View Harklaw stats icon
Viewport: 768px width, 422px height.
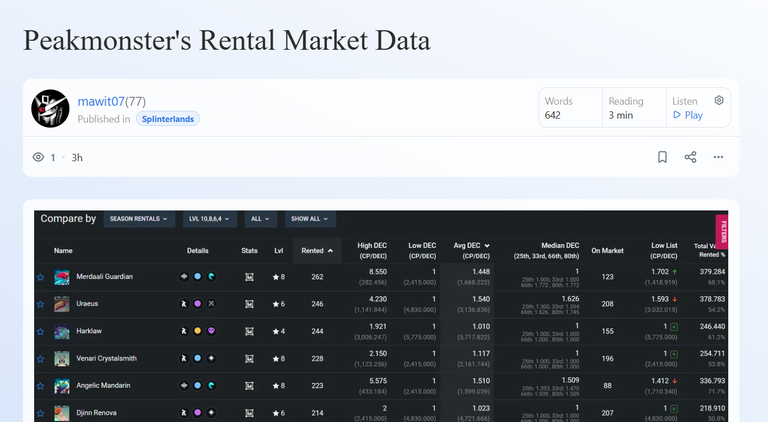[249, 331]
